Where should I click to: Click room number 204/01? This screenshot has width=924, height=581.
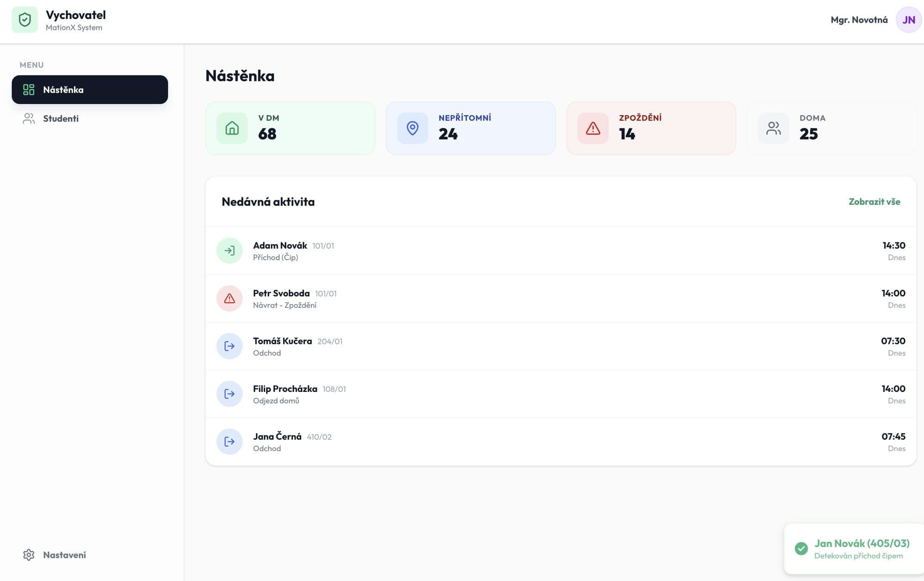click(x=330, y=342)
